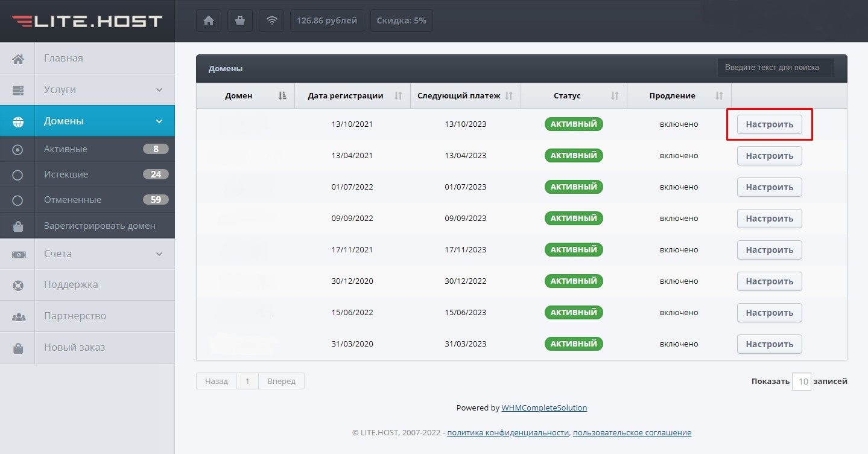Click the lifebuoy icon beside Поддержка
This screenshot has width=868, height=454.
click(x=18, y=285)
